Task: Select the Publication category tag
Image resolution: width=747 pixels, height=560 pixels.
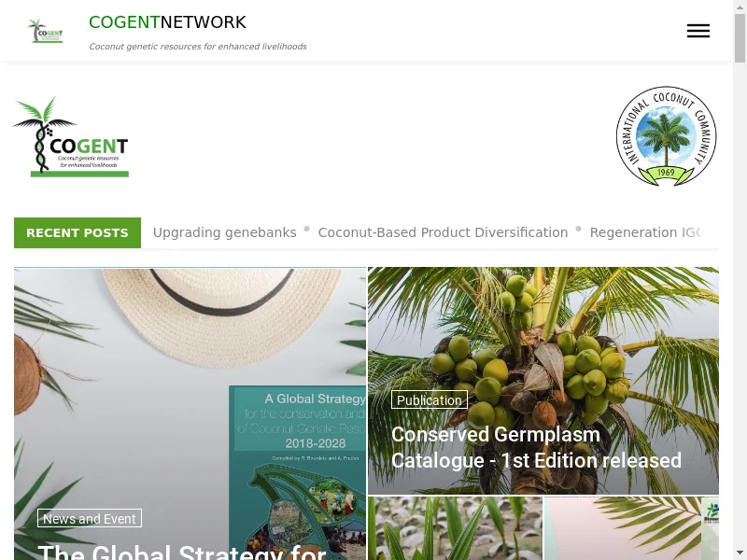Action: (x=430, y=400)
